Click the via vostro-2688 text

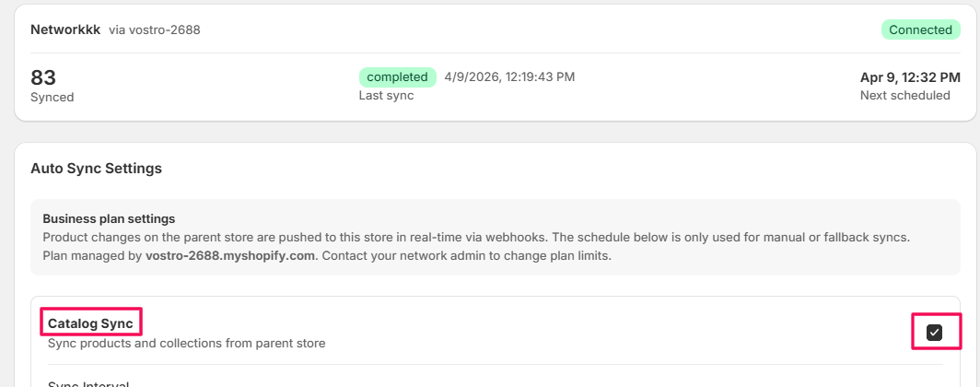[154, 29]
